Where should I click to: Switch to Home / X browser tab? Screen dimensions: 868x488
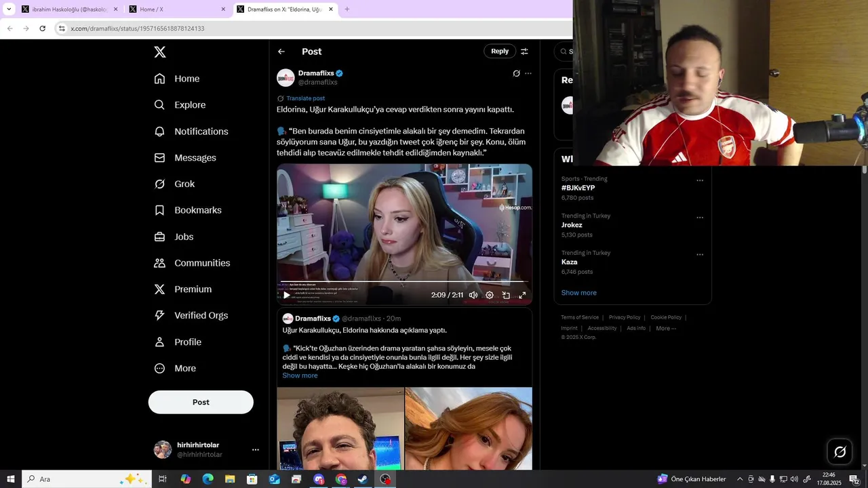tap(176, 9)
